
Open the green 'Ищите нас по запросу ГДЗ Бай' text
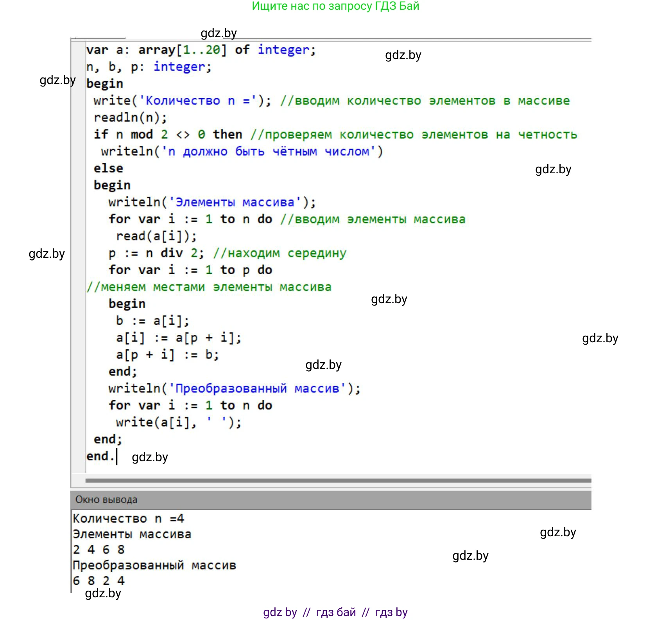[x=335, y=6]
